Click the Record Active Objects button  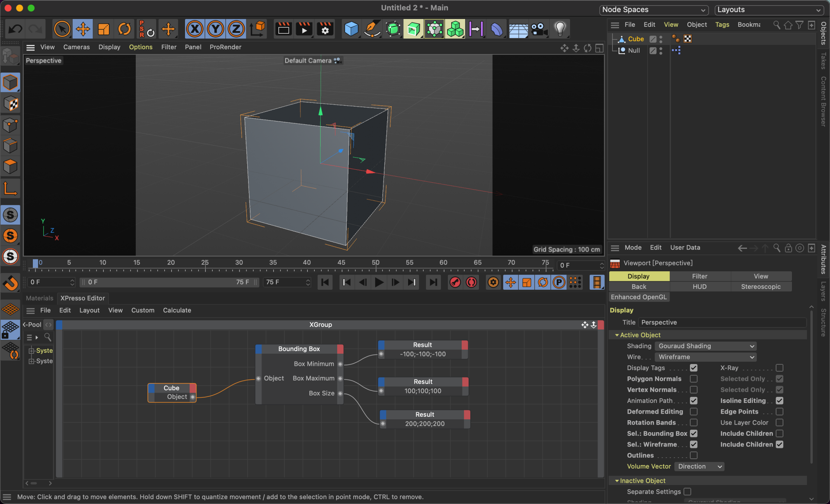pos(455,282)
